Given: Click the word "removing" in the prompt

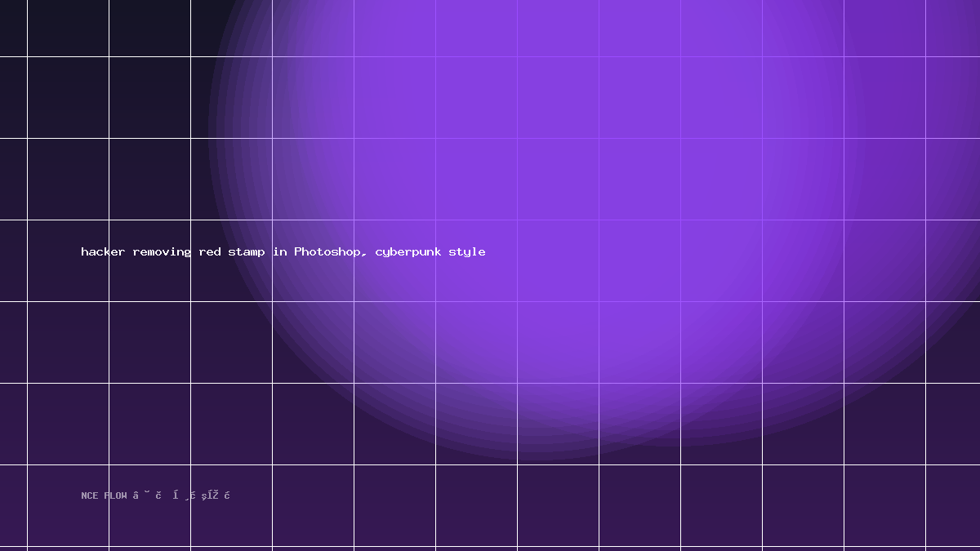Looking at the screenshot, I should click(162, 251).
